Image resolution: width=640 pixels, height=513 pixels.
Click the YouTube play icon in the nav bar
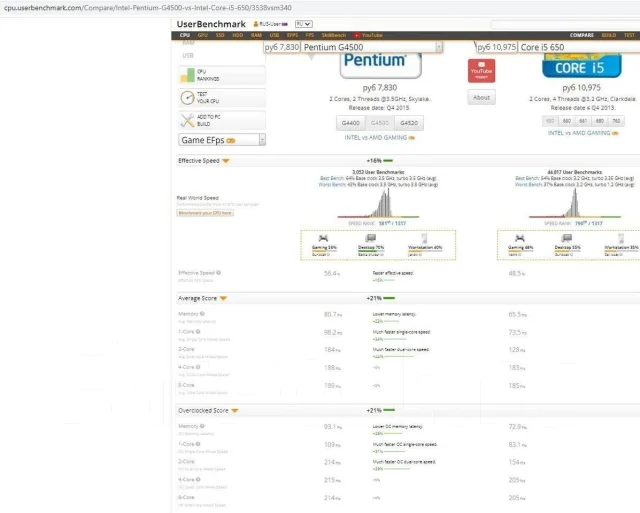pyautogui.click(x=357, y=36)
